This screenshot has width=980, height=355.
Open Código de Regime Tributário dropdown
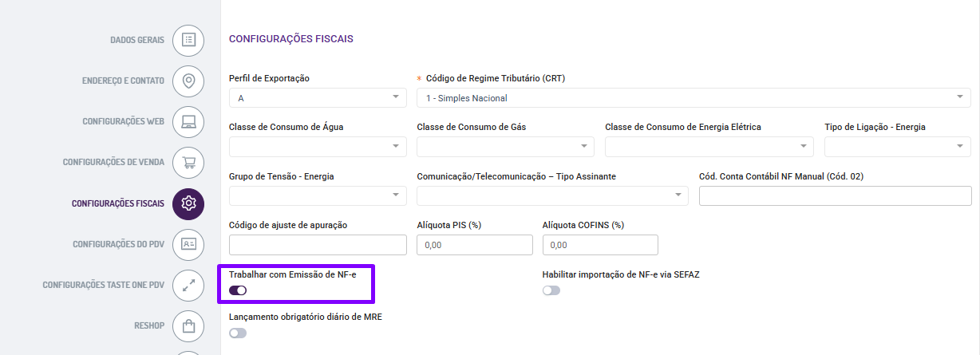[x=693, y=98]
